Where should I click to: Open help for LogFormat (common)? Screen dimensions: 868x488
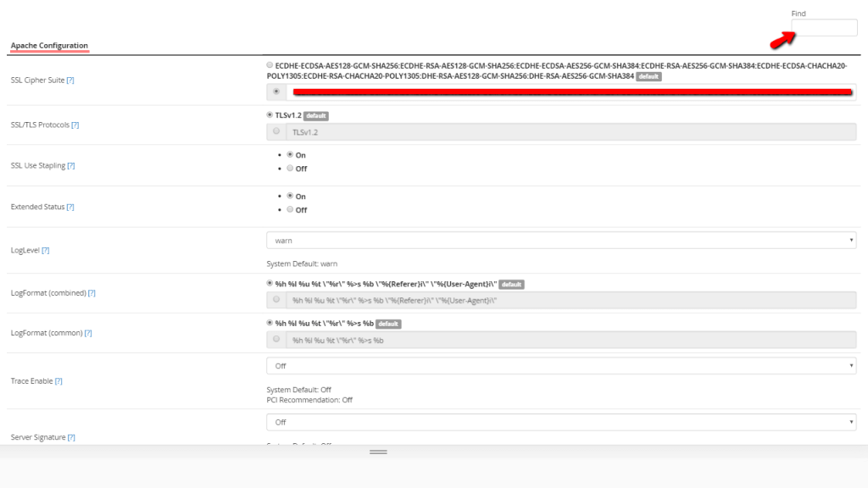(88, 333)
